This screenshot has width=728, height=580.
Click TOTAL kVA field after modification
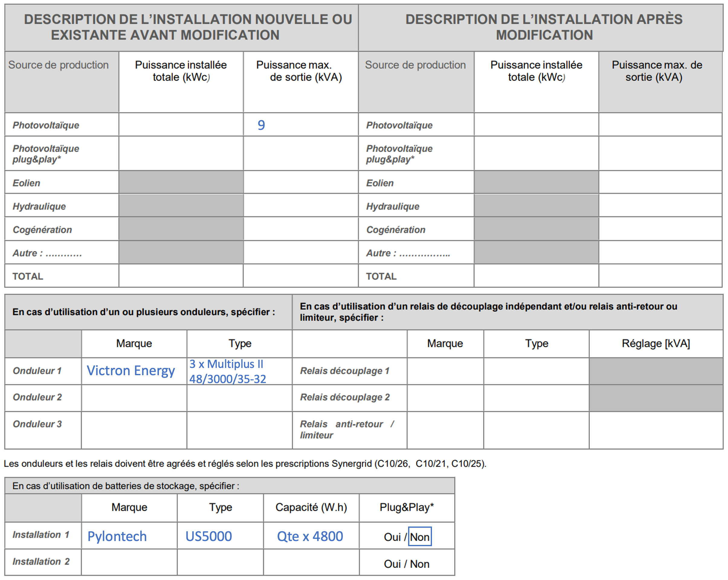click(x=660, y=276)
